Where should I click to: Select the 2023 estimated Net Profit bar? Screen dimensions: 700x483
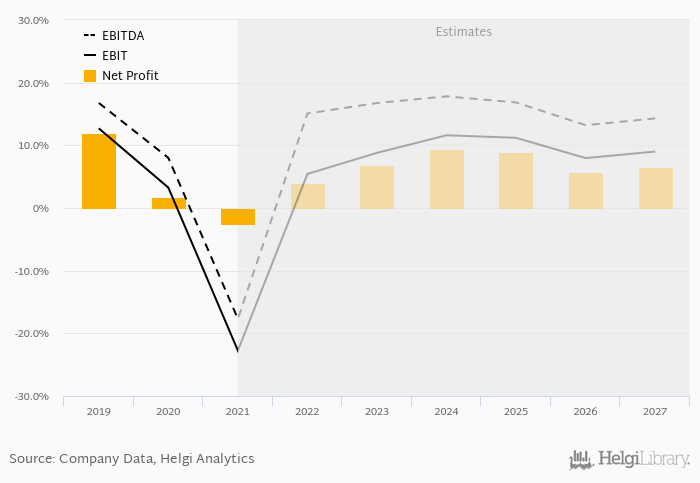[x=377, y=187]
